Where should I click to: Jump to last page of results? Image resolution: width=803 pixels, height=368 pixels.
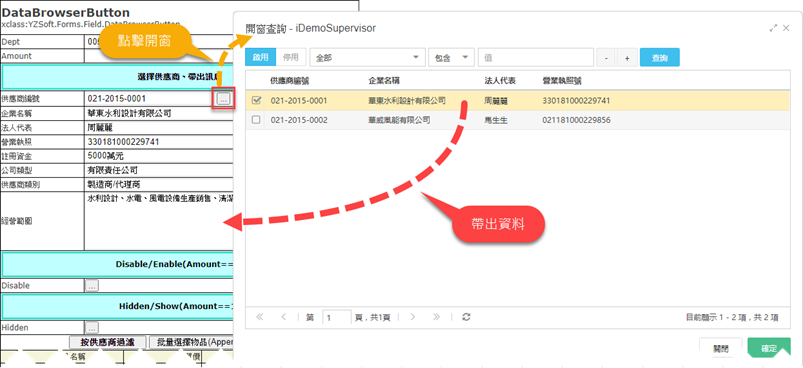[x=436, y=317]
